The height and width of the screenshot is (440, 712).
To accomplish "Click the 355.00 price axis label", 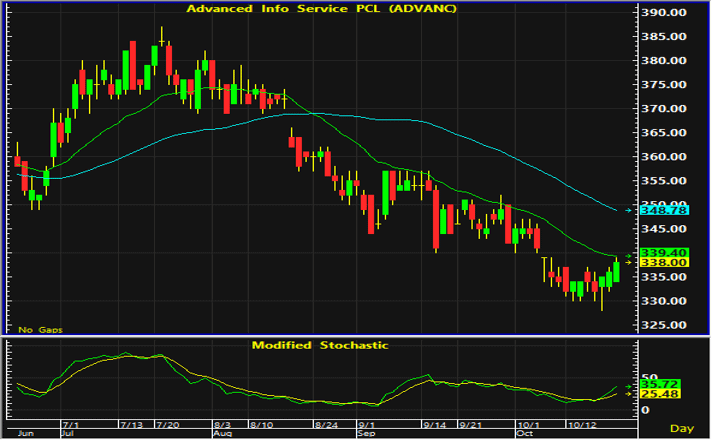I will [663, 181].
